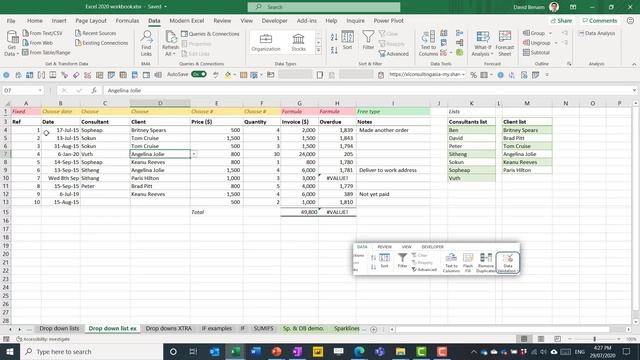640x360 pixels.
Task: Open the Data Analysis tool
Action: [596, 33]
